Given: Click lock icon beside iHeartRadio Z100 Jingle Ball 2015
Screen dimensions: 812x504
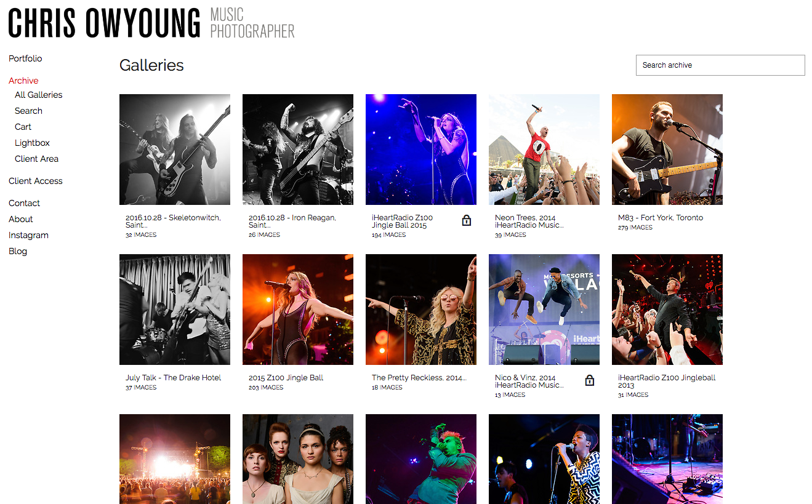Looking at the screenshot, I should coord(467,220).
